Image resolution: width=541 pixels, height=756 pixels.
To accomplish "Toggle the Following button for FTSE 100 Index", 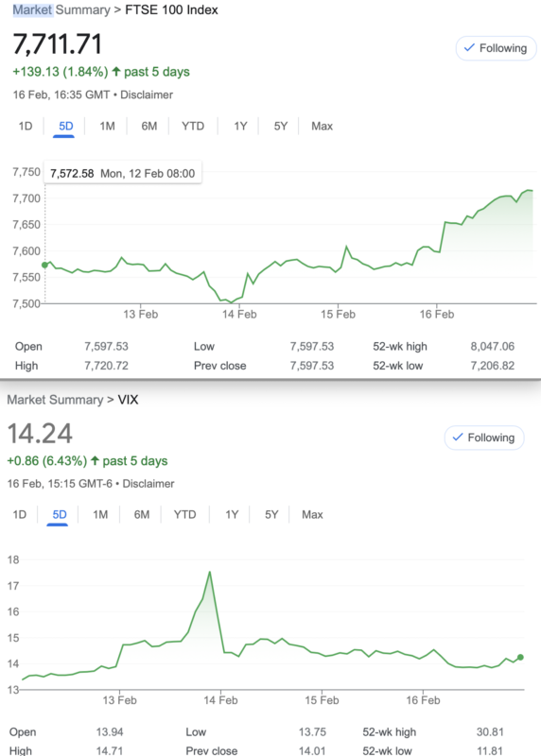I will [496, 48].
